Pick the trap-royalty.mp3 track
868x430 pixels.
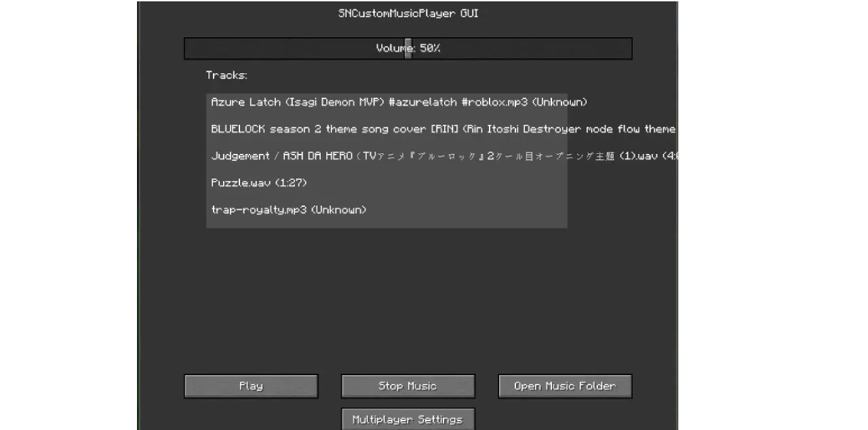click(x=387, y=210)
